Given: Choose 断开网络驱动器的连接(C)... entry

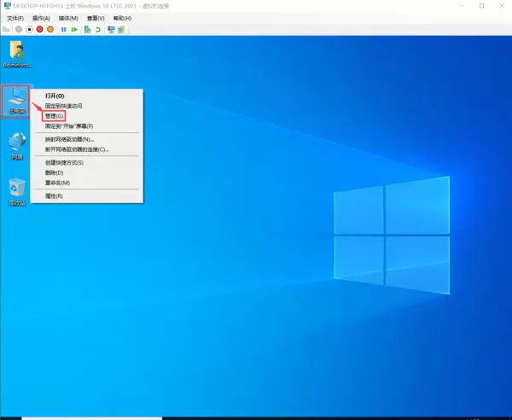Looking at the screenshot, I should (x=87, y=149).
